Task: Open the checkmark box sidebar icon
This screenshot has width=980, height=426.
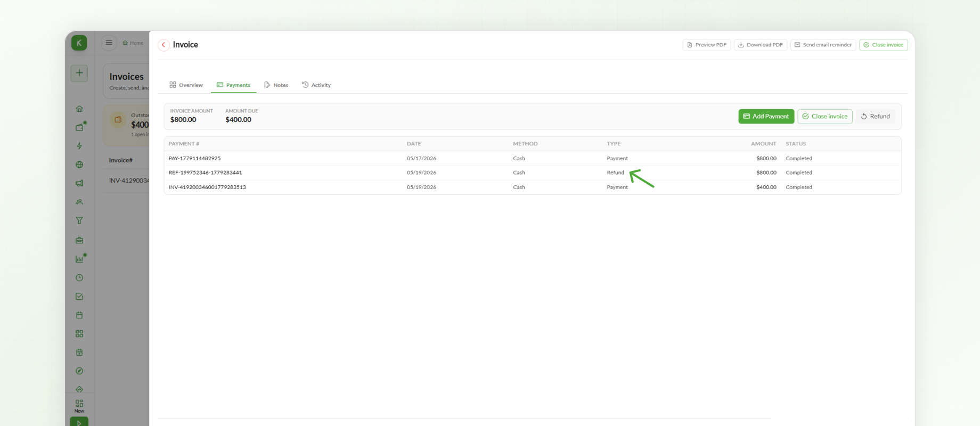Action: coord(79,296)
